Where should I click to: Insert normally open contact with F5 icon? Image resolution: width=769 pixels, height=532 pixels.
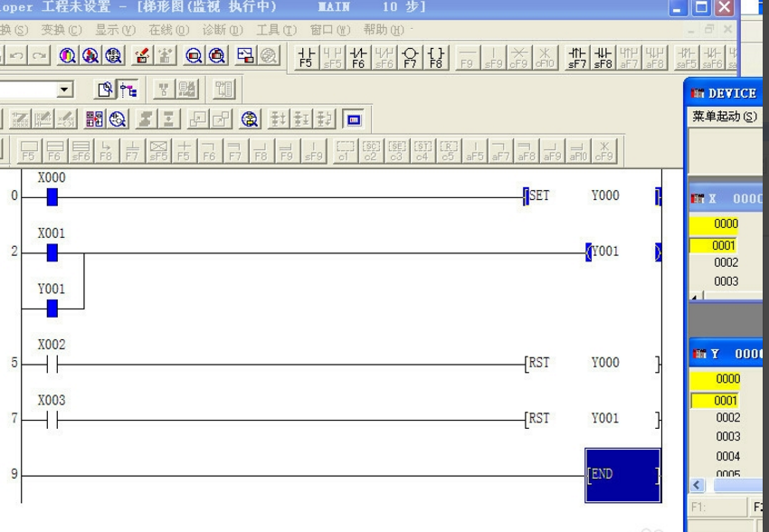pos(307,57)
